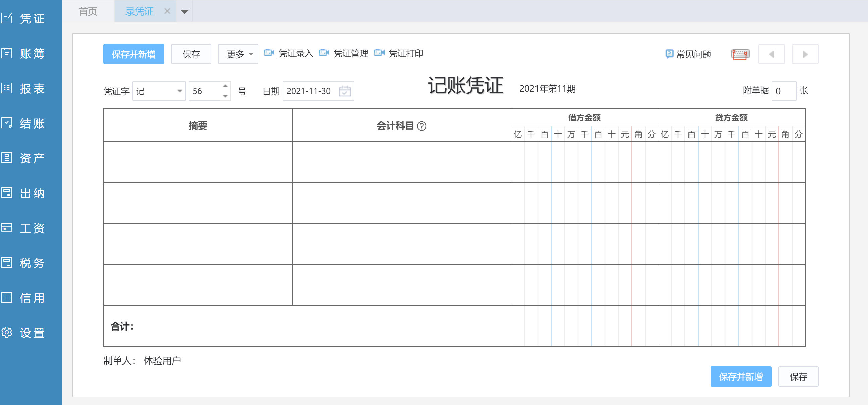The image size is (868, 405).
Task: Click the calendar icon in date field
Action: tap(344, 91)
